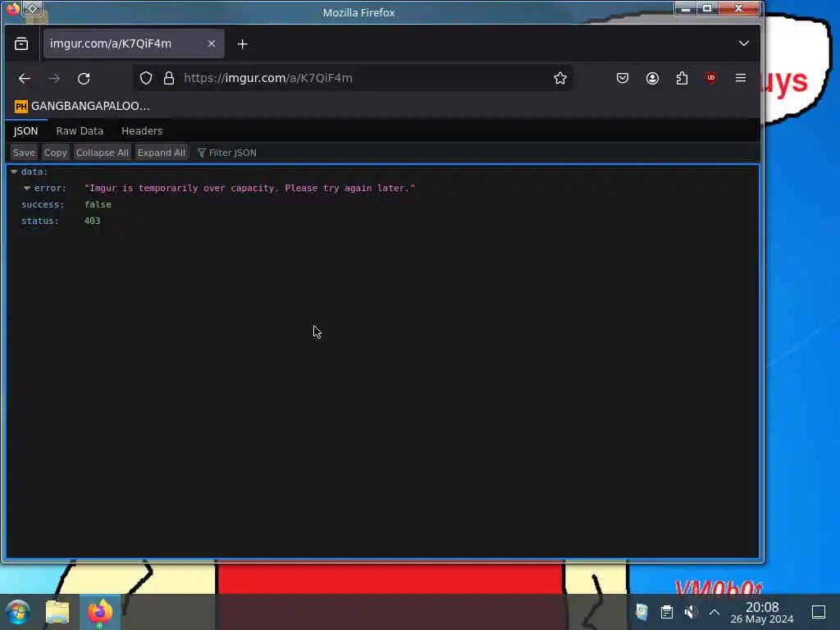Go back to previous page
The width and height of the screenshot is (840, 630).
[x=25, y=78]
